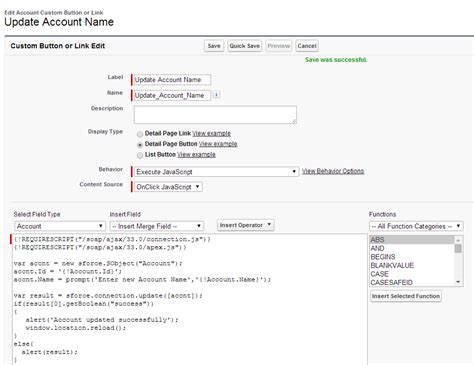Open the Behavior dropdown

tap(216, 172)
